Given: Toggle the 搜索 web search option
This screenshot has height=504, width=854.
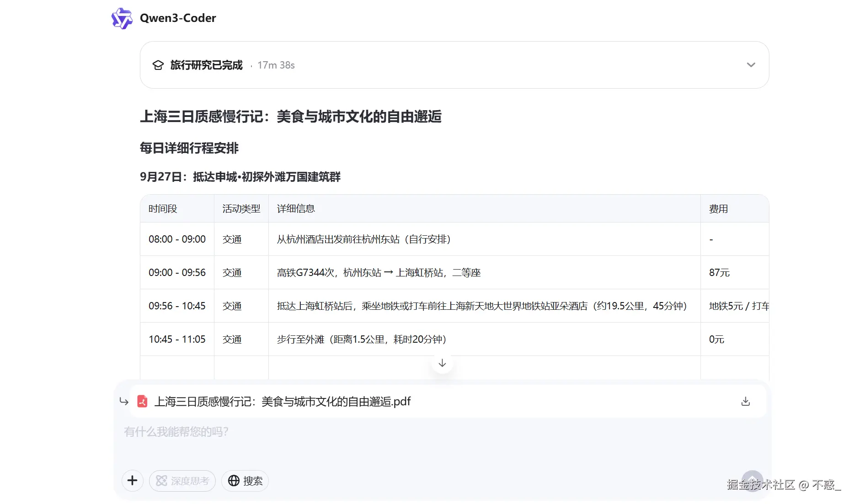Looking at the screenshot, I should [245, 481].
